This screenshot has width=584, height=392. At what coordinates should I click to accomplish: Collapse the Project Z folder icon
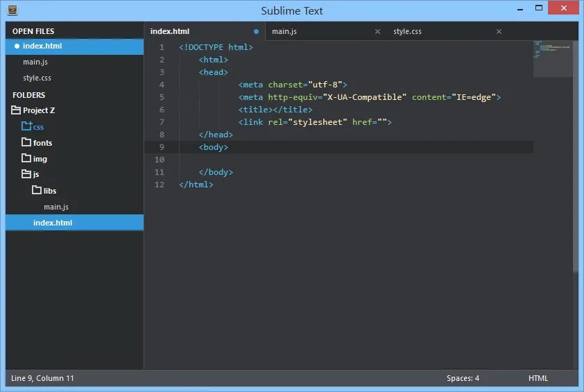(x=16, y=110)
